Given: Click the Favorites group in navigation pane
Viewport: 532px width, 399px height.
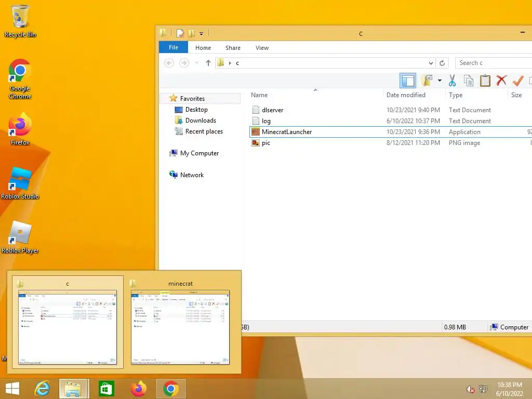Looking at the screenshot, I should click(x=192, y=98).
